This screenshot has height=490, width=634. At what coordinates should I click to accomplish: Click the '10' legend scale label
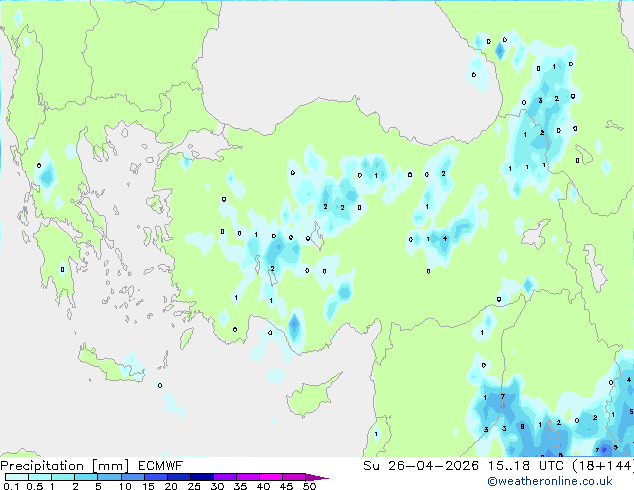125,486
